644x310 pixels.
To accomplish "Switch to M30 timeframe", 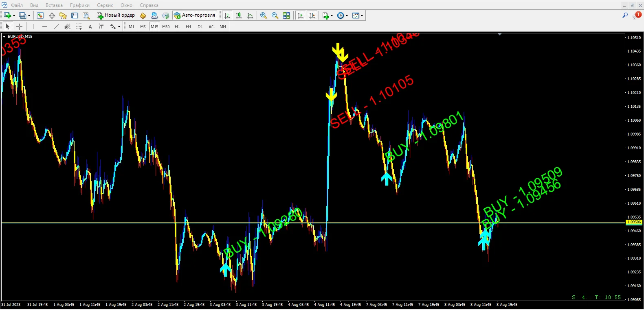I will pos(166,26).
